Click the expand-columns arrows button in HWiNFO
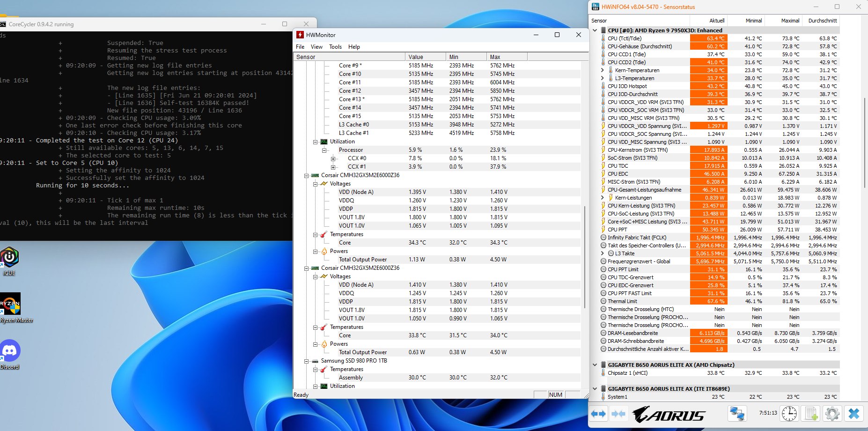868x431 pixels. 599,414
